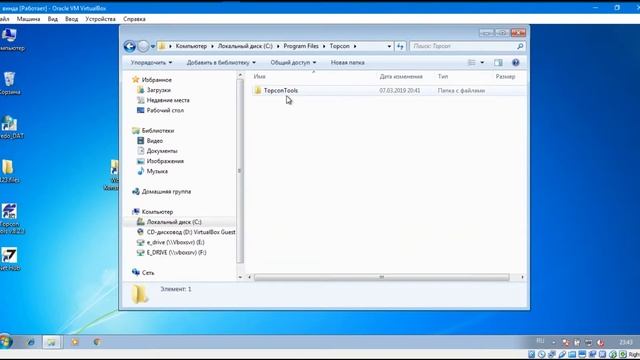The image size is (640, 360).
Task: Click the Explorer taskbar button
Action: pyautogui.click(x=52, y=342)
